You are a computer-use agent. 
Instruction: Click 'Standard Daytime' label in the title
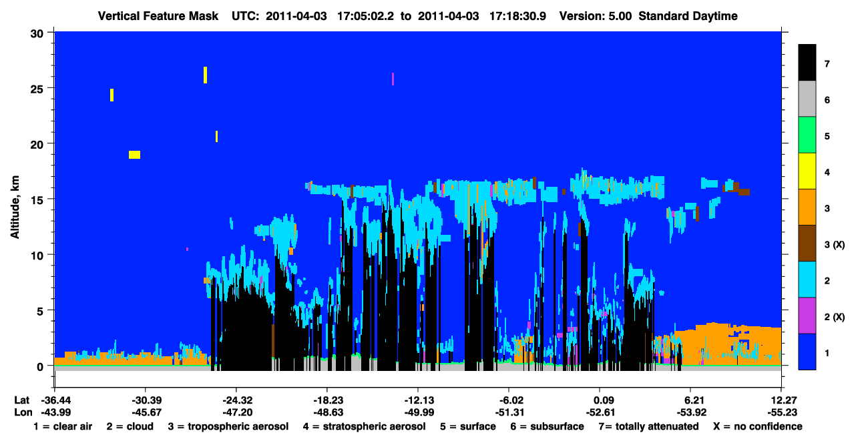[x=688, y=16]
